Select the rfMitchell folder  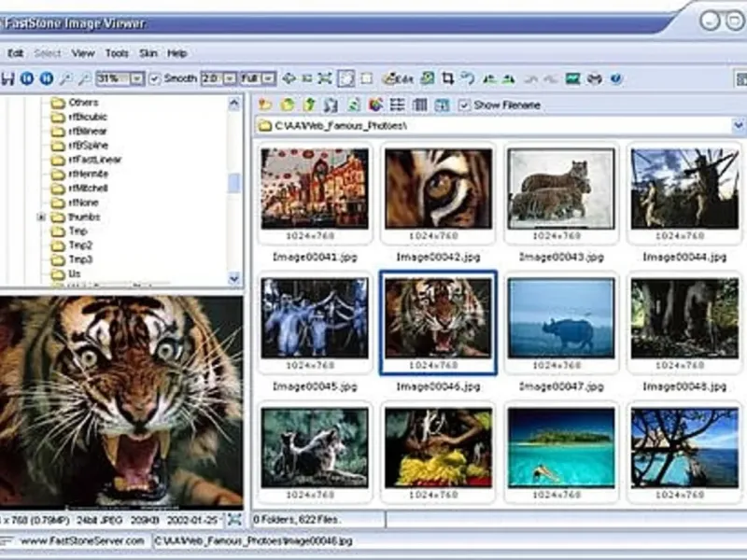point(88,189)
